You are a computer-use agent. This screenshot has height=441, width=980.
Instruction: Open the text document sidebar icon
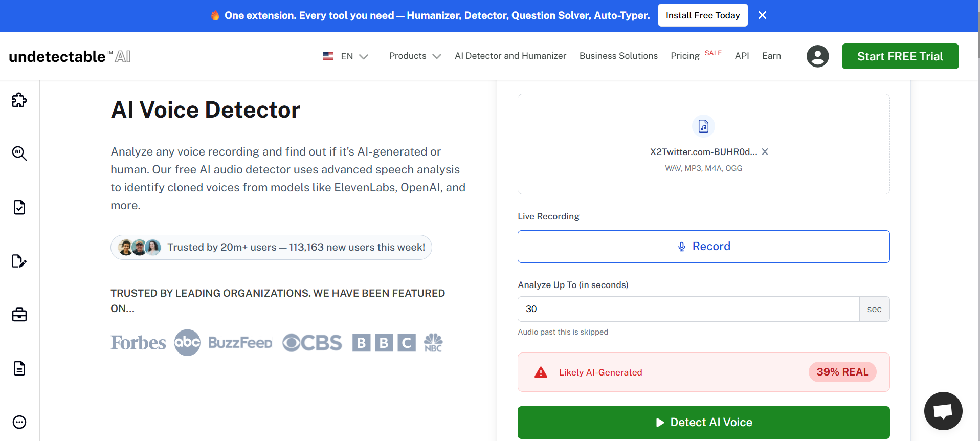coord(19,368)
